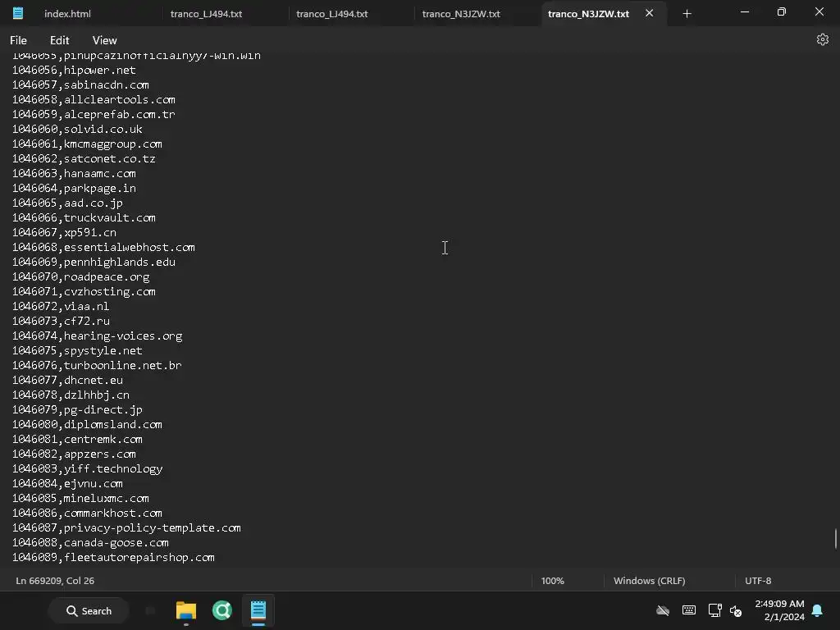Click line 1046075,spystyle.net
The image size is (840, 630).
[77, 351]
